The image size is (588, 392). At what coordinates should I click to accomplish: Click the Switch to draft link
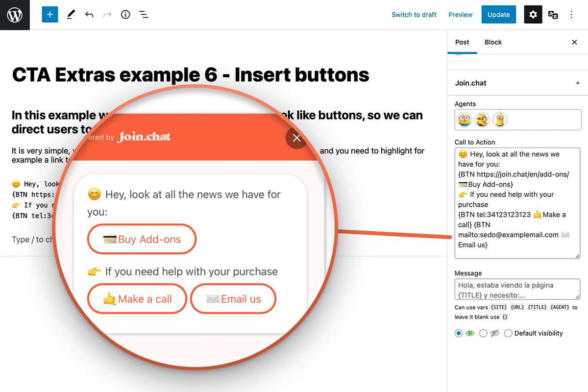(414, 15)
